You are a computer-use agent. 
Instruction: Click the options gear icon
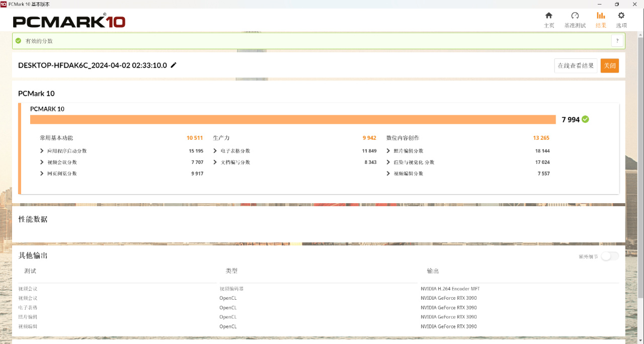pos(621,16)
